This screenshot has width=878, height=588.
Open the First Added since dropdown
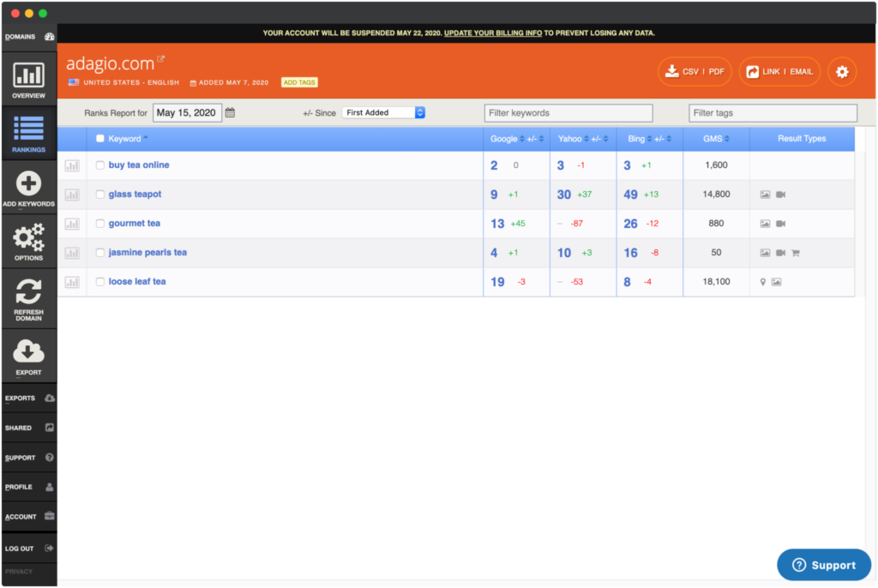click(x=383, y=112)
